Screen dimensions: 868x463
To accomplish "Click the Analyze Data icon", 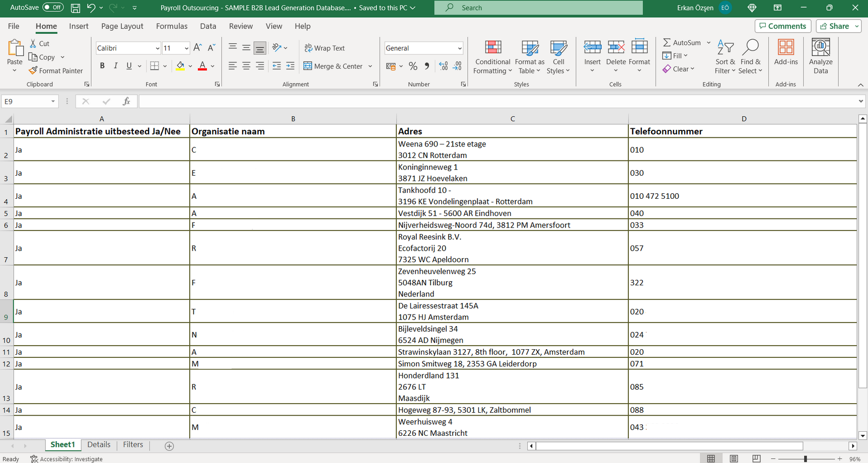I will click(820, 57).
